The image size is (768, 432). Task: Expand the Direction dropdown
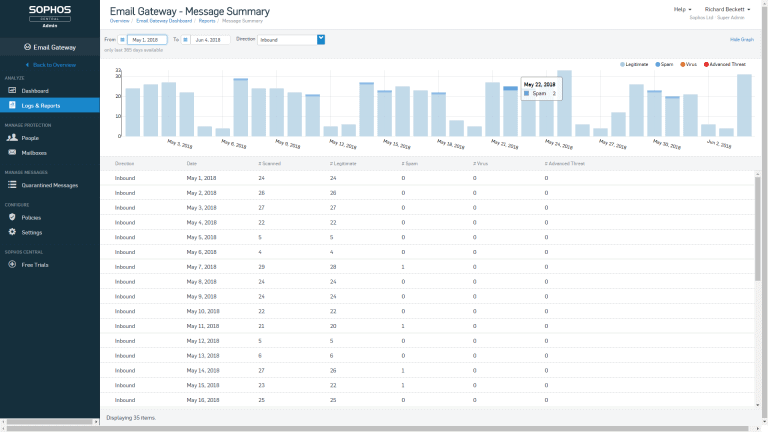(321, 40)
